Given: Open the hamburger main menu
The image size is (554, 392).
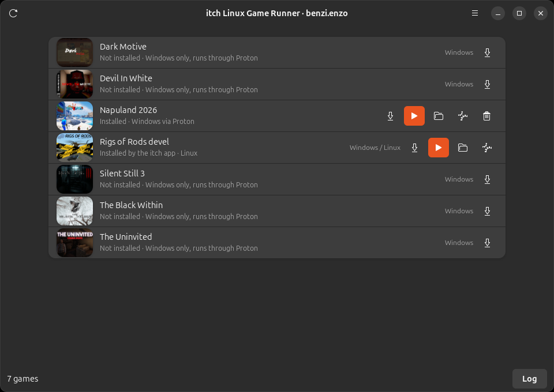Looking at the screenshot, I should click(475, 13).
